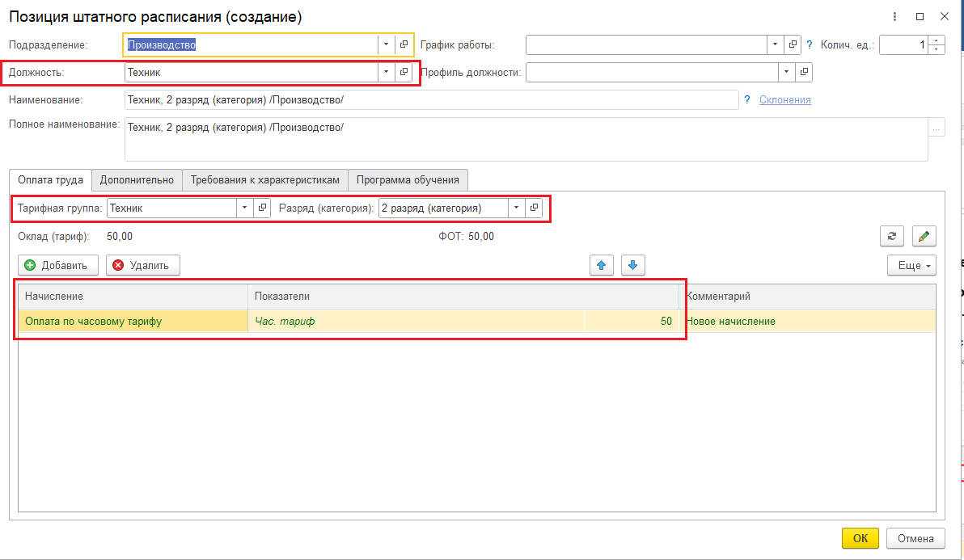Click the Склонения link
Screen dimensions: 964x560
pos(784,99)
